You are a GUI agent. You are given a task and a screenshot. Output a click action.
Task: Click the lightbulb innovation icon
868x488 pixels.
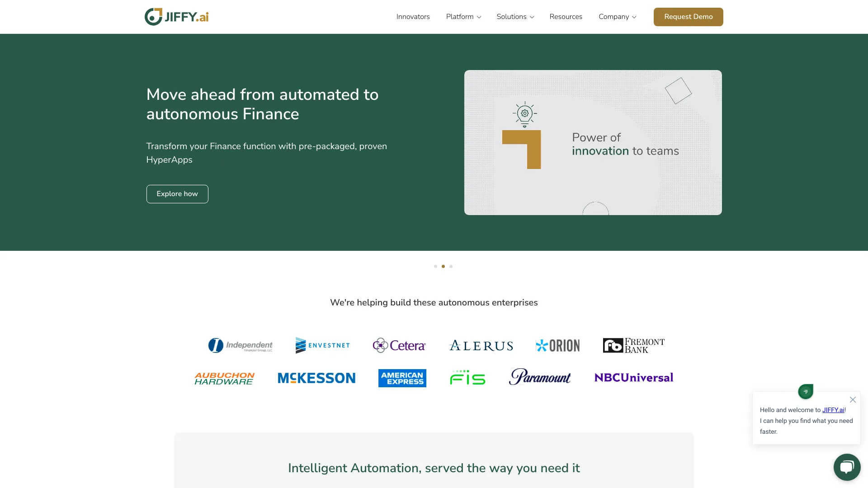(524, 114)
